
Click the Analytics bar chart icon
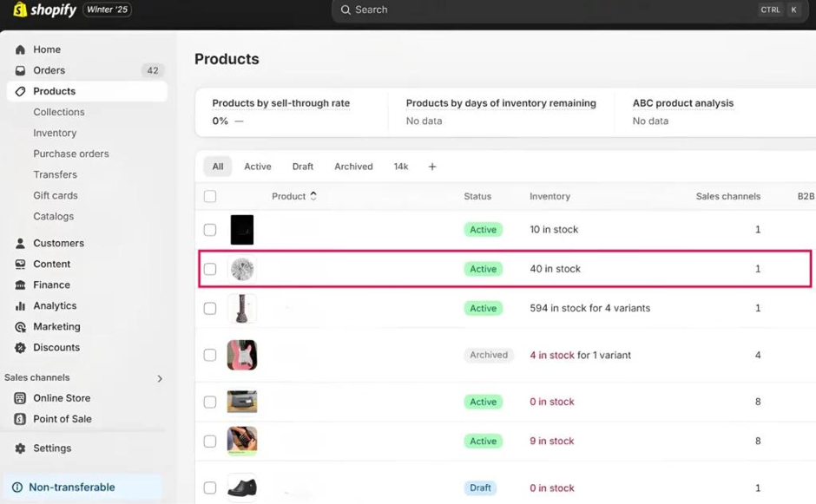pyautogui.click(x=20, y=306)
